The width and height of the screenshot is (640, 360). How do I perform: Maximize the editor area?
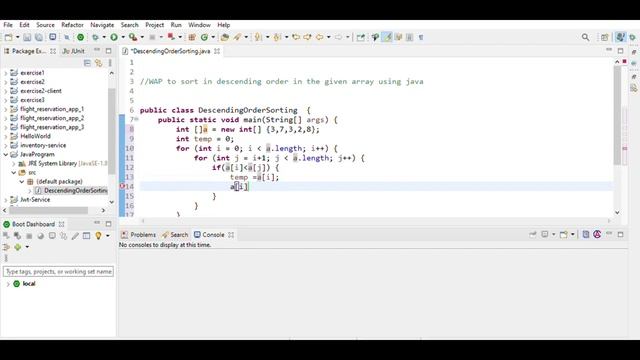[620, 51]
